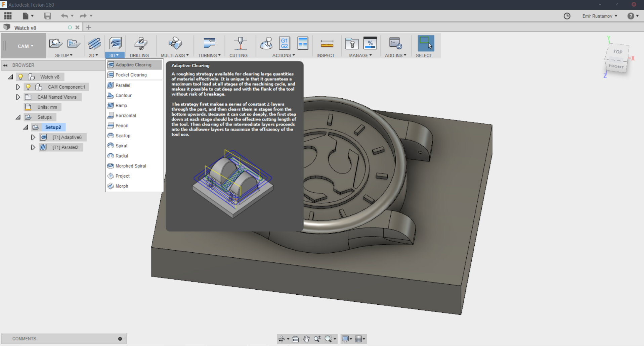
Task: Click the Scripts and Add-Ins icon
Action: pos(395,43)
